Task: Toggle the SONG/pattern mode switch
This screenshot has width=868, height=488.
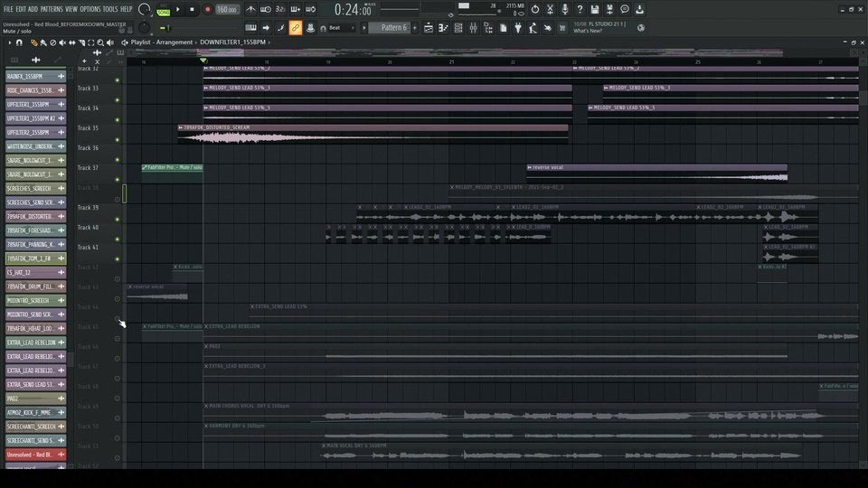Action: point(164,10)
